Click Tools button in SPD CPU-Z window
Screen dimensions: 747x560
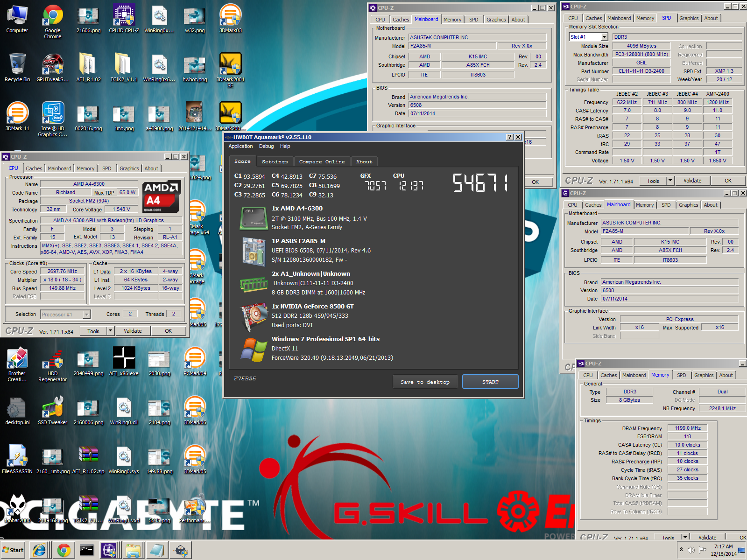[653, 181]
